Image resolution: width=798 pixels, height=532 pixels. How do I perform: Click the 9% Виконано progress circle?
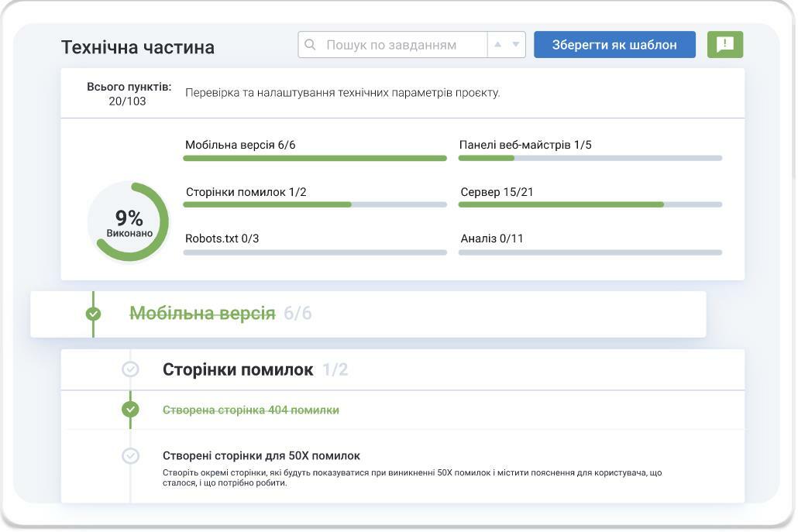129,222
